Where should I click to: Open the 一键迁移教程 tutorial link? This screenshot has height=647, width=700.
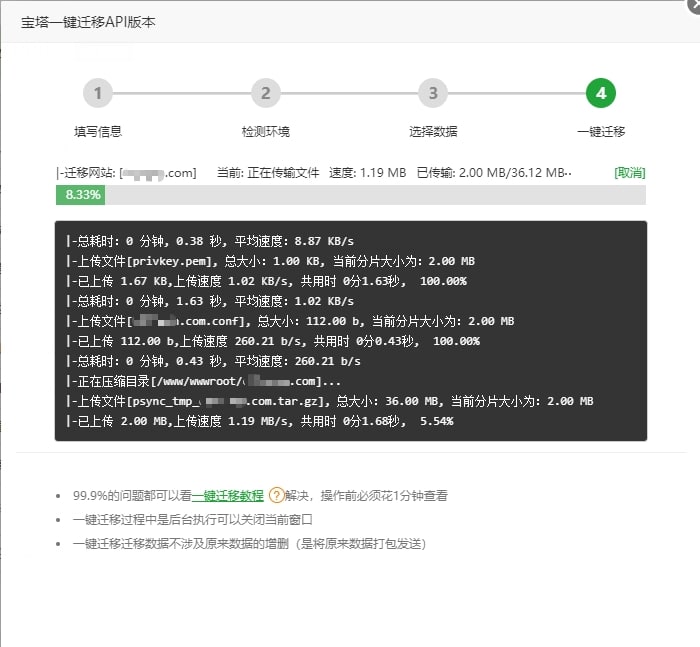(x=228, y=495)
